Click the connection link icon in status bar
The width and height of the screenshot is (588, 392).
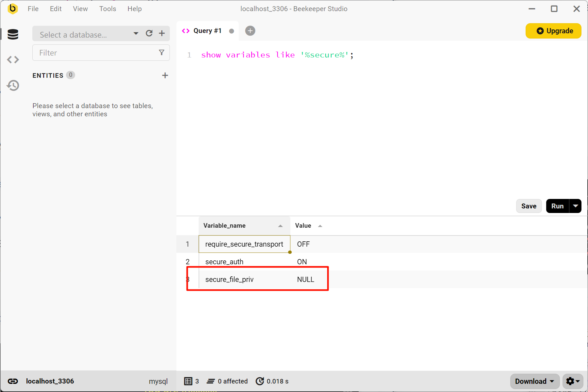[13, 381]
